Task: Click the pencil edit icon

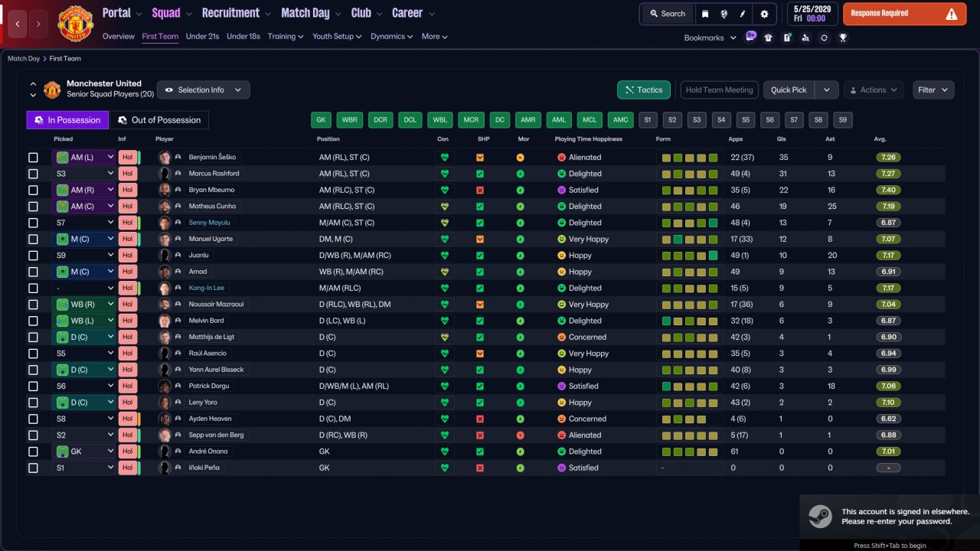Action: click(x=743, y=14)
